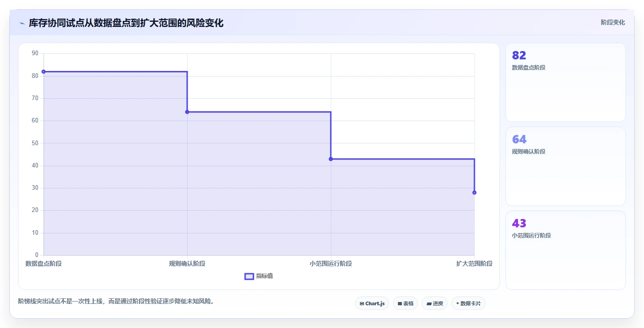Click the chart icon beside the title
This screenshot has height=328, width=644.
[x=22, y=23]
